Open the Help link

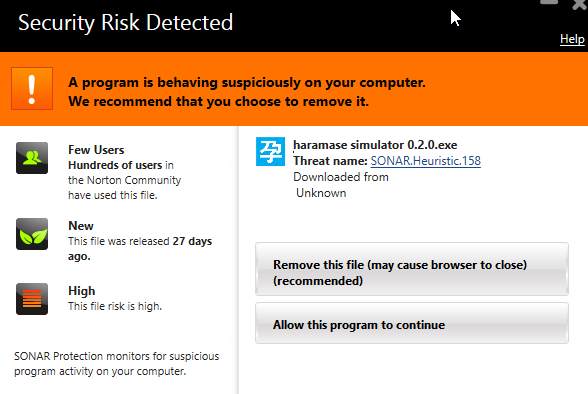[572, 39]
